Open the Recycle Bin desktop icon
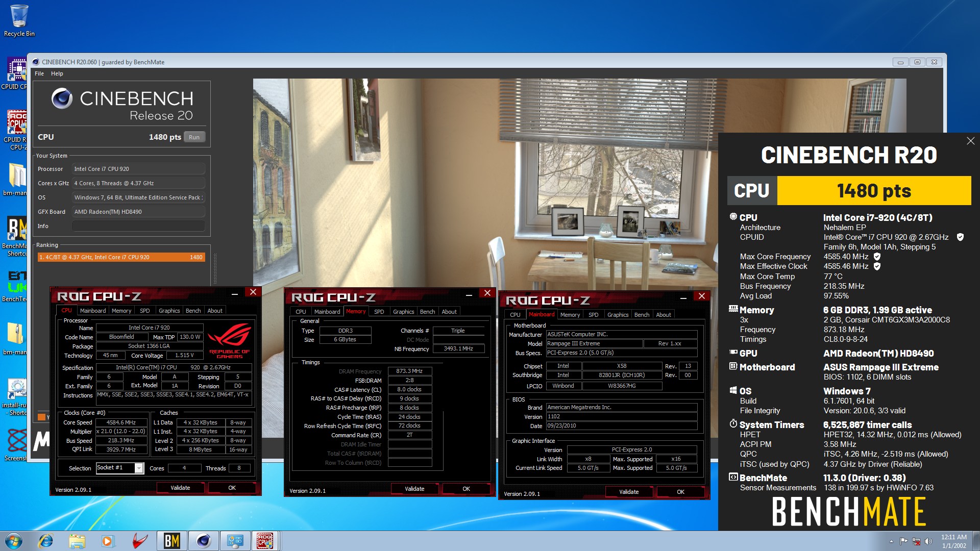Screen dimensions: 980x551 point(19,21)
